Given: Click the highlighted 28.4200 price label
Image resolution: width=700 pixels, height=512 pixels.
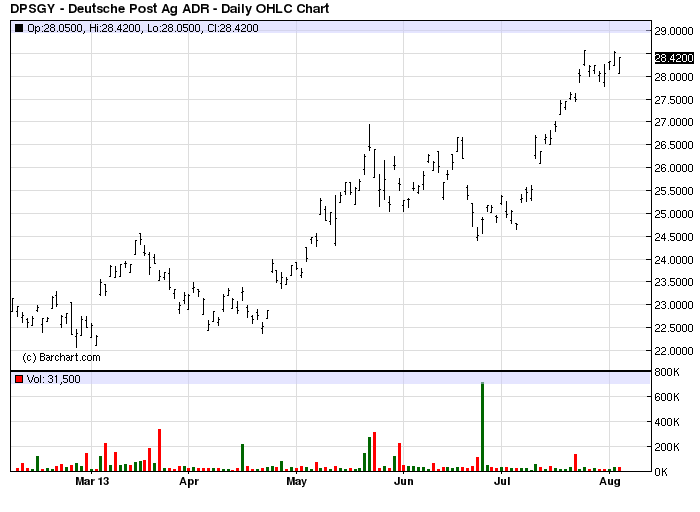Looking at the screenshot, I should pyautogui.click(x=674, y=58).
